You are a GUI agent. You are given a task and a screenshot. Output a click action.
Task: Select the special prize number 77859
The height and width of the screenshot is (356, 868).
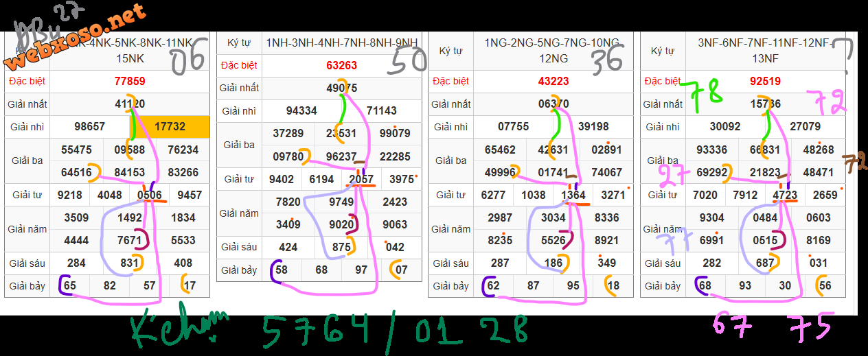click(x=129, y=81)
